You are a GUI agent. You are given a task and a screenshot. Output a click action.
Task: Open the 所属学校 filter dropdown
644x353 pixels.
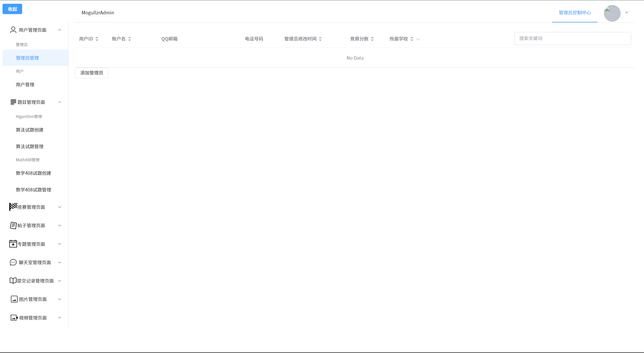[x=418, y=39]
